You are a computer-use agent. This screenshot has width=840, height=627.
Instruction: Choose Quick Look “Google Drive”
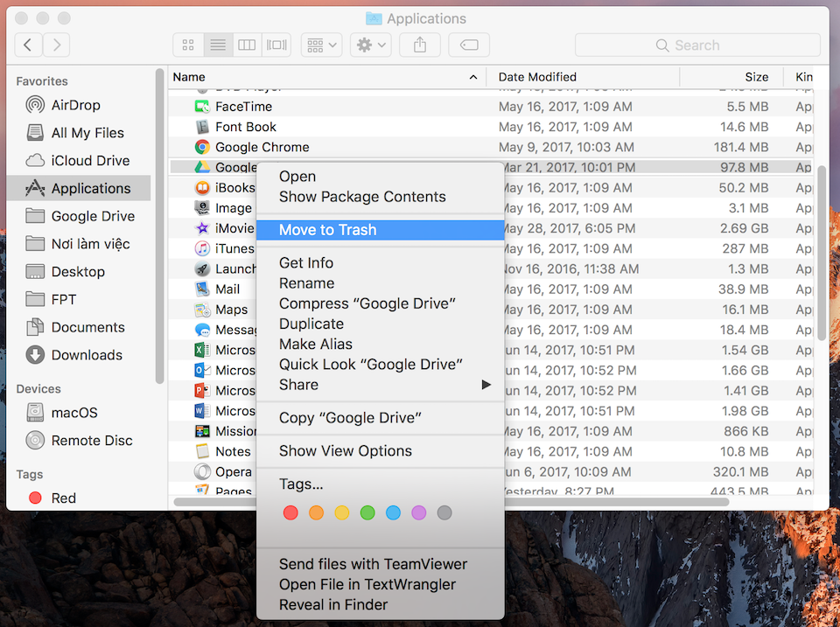point(381,366)
